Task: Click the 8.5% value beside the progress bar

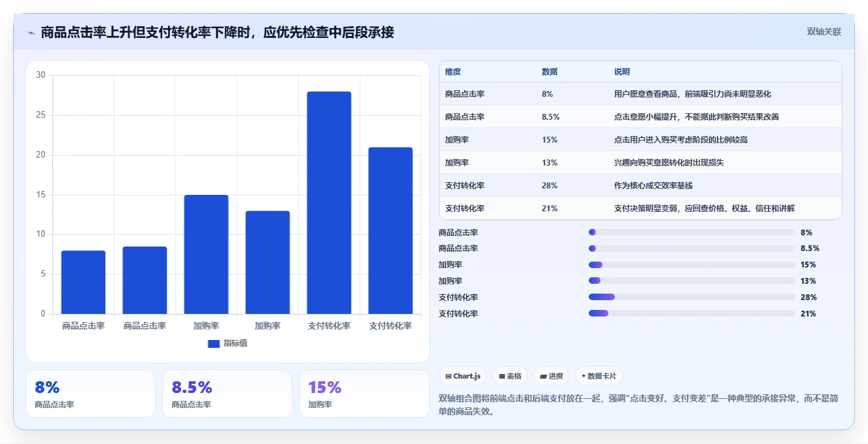Action: [x=810, y=248]
